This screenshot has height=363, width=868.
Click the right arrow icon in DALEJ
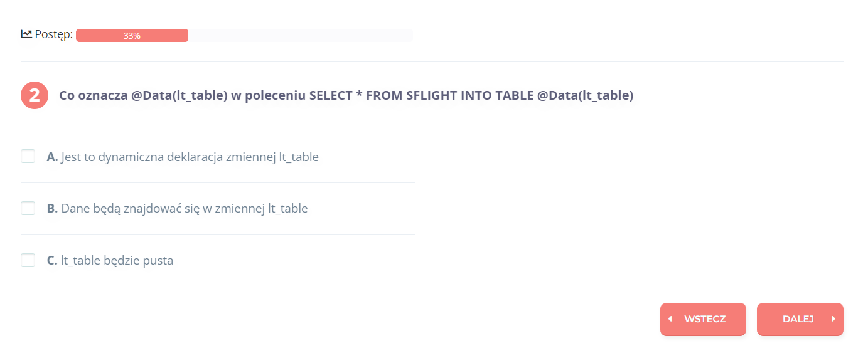coord(833,319)
